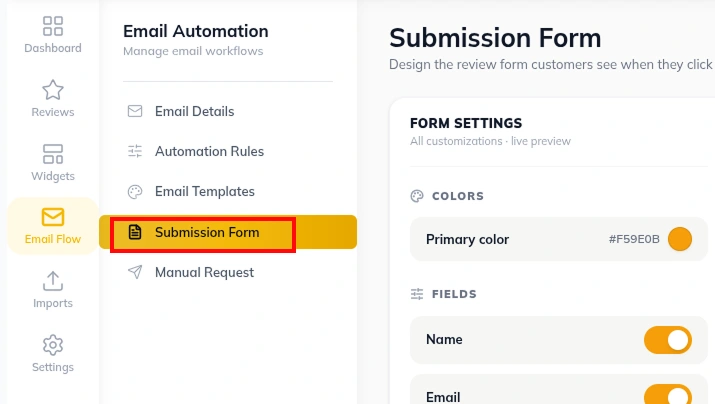Click the Submission Form document icon
The image size is (715, 404).
pos(135,232)
